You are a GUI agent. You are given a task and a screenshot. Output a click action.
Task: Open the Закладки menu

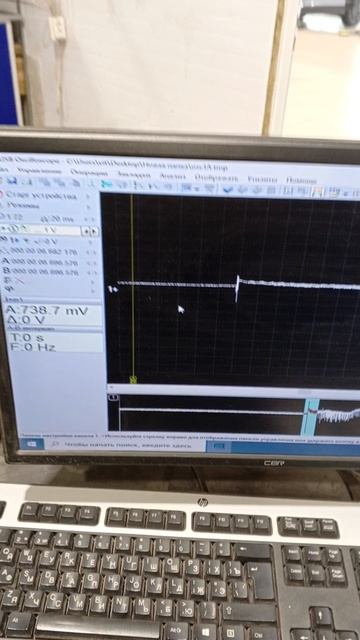click(134, 174)
